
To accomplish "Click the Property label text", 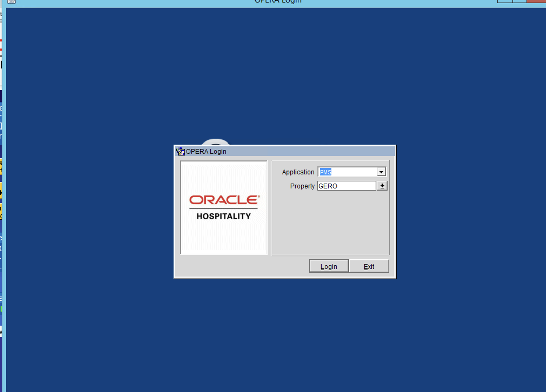I will click(x=302, y=186).
